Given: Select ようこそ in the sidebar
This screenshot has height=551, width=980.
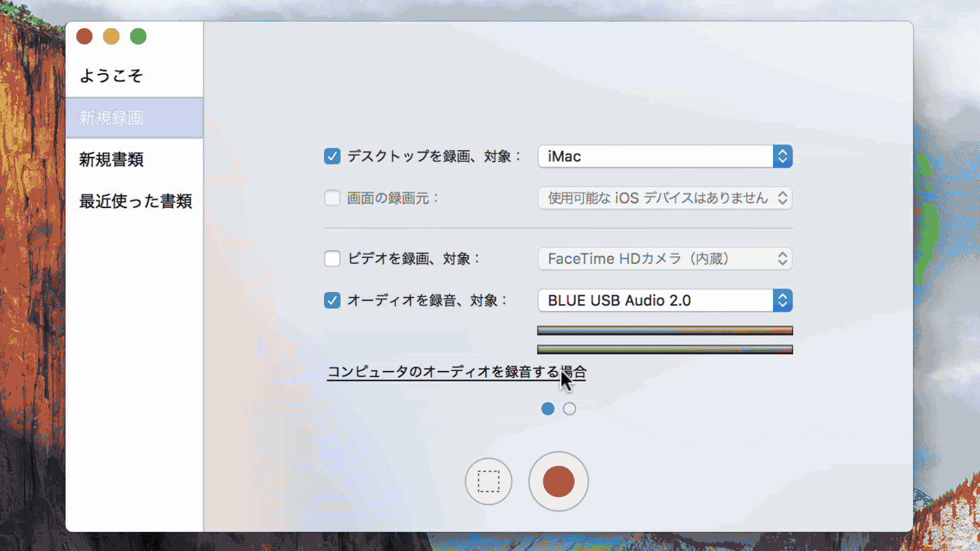Looking at the screenshot, I should [x=134, y=75].
